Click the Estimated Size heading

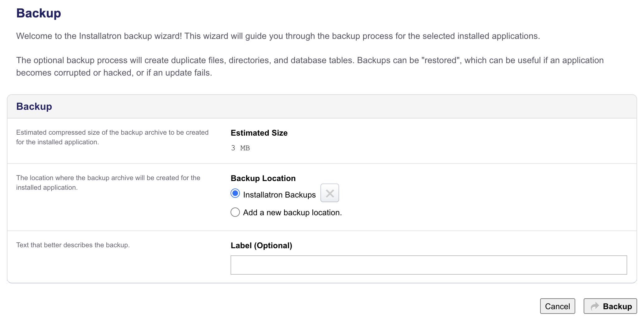pyautogui.click(x=259, y=133)
